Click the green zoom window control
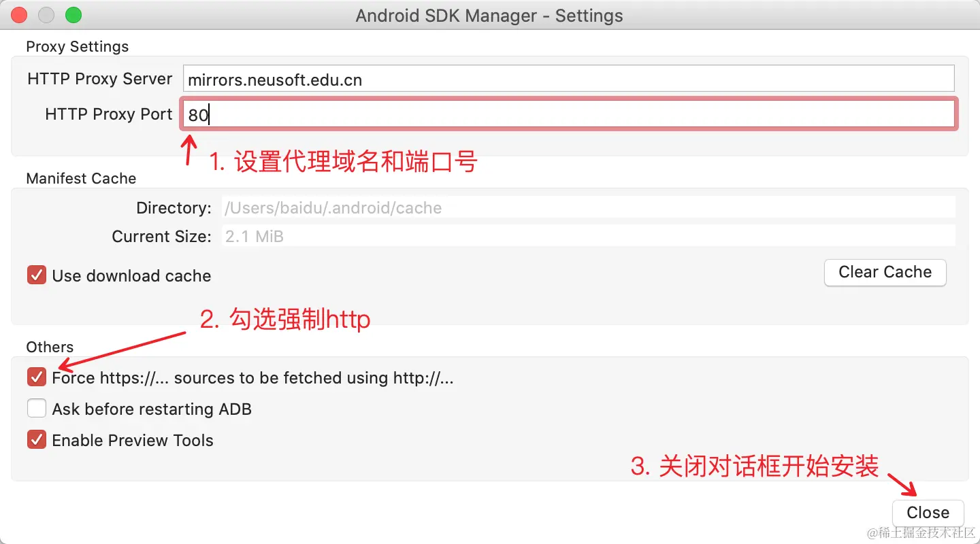Screen dimensions: 980x544 click(73, 14)
